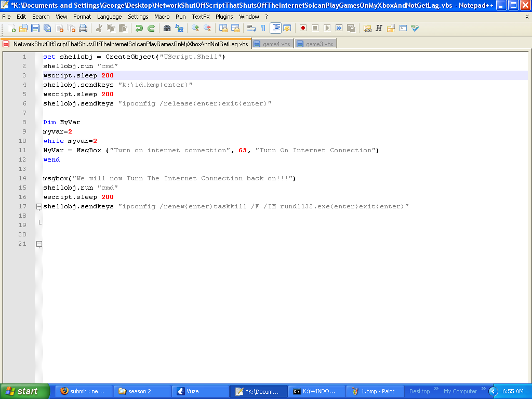
Task: Play the recorded macro
Action: pyautogui.click(x=327, y=28)
